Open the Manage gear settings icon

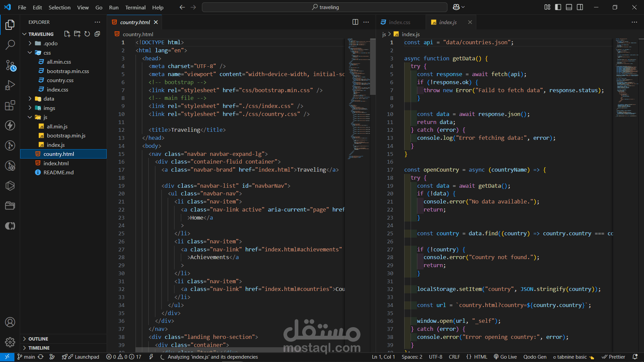[10, 342]
